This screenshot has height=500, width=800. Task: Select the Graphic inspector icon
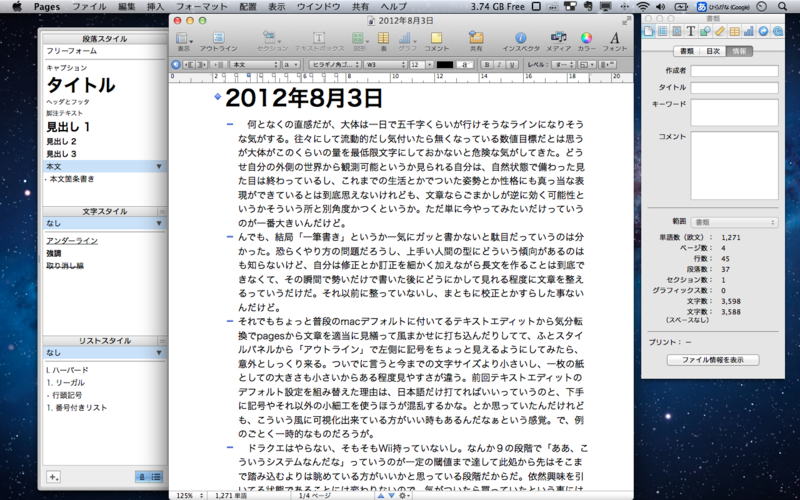(x=705, y=31)
